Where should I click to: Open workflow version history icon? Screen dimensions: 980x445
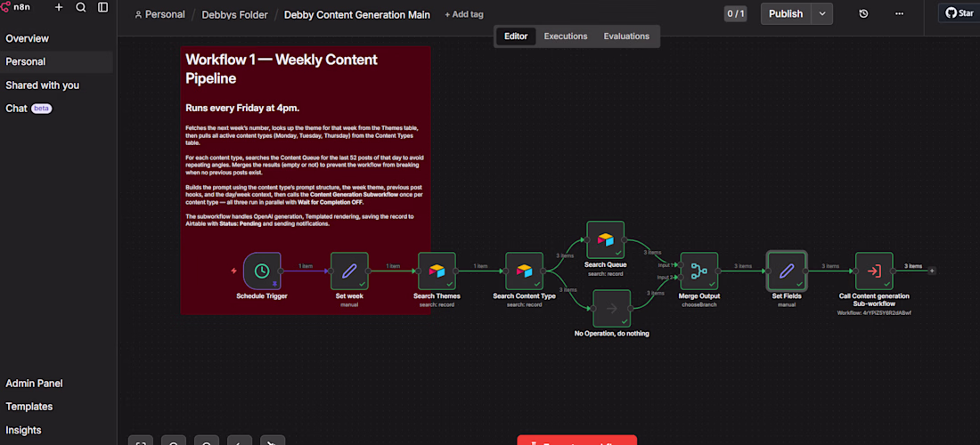[864, 13]
